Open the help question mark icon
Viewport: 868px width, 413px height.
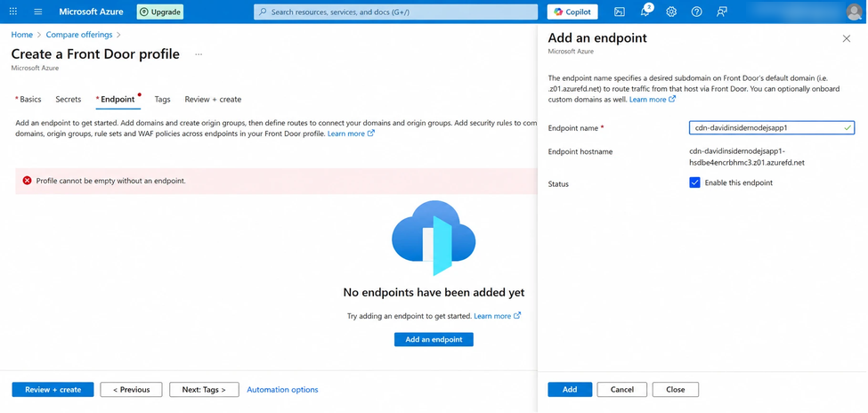click(696, 12)
